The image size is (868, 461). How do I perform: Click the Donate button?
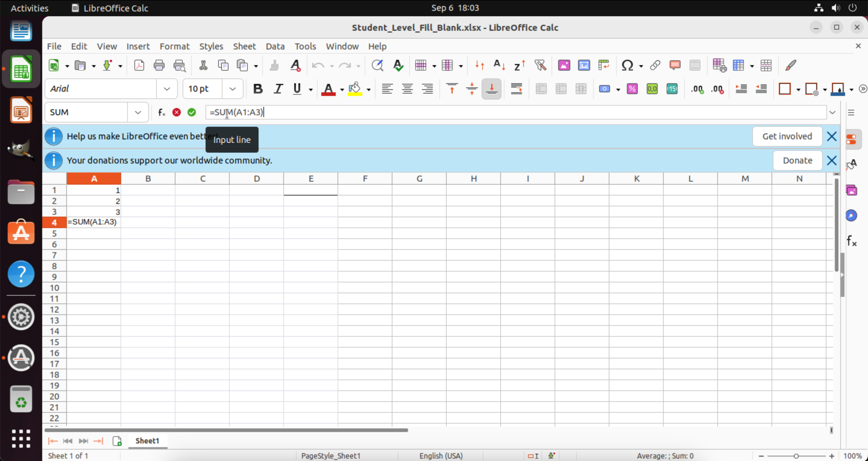coord(797,161)
